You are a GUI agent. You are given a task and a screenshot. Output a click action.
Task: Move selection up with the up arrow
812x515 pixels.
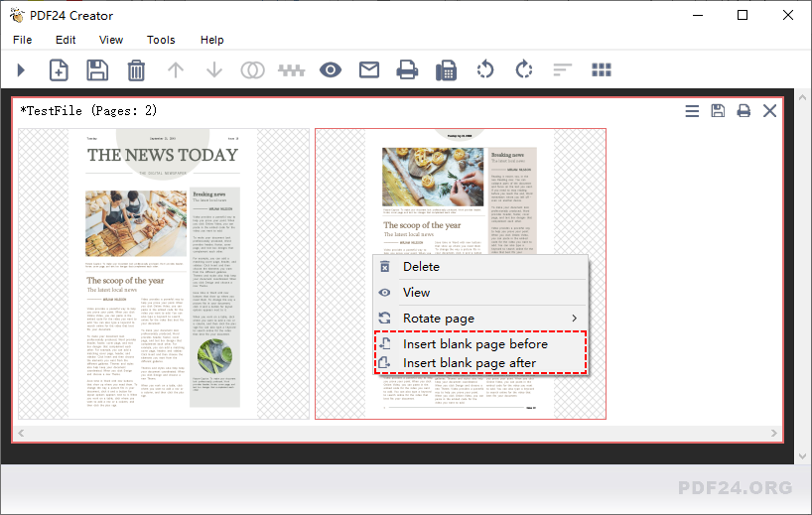176,69
